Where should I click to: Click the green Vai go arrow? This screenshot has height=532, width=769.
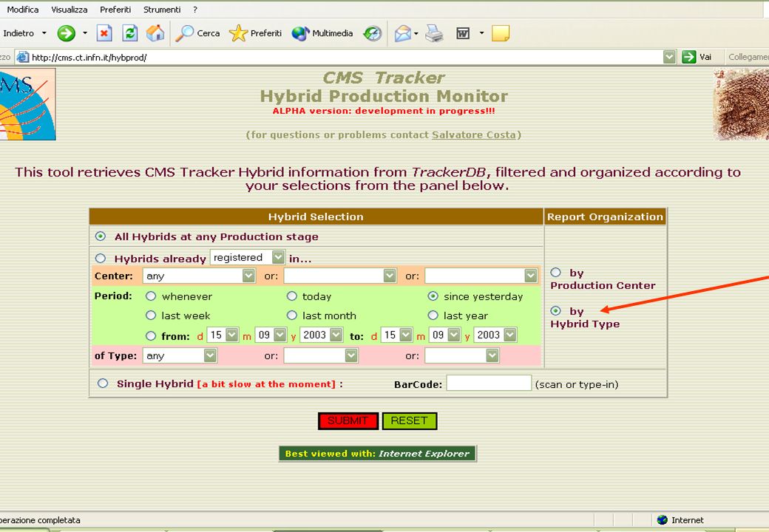click(689, 57)
